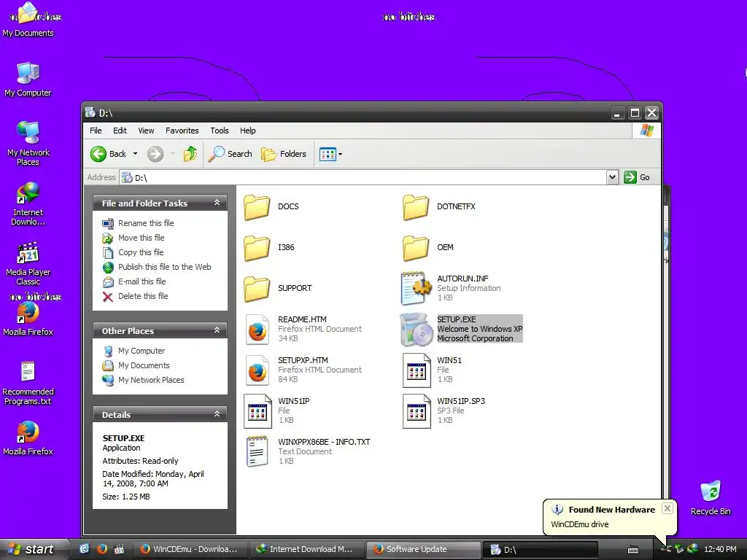Click the D:\ address input field
The width and height of the screenshot is (747, 560).
coord(363,177)
